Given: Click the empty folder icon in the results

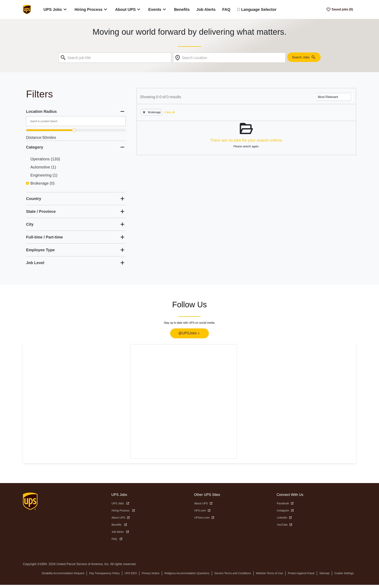Looking at the screenshot, I should coord(246,128).
